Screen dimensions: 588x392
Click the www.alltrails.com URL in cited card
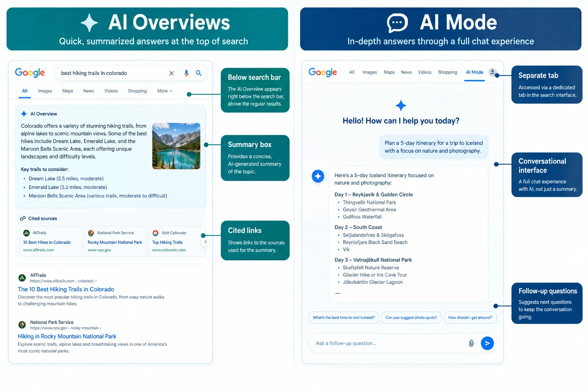pos(38,250)
